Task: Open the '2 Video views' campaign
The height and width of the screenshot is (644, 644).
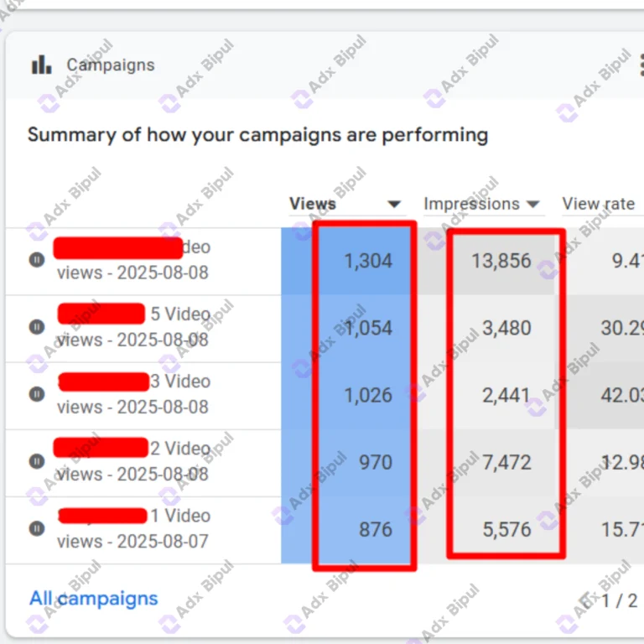Action: tap(132, 461)
